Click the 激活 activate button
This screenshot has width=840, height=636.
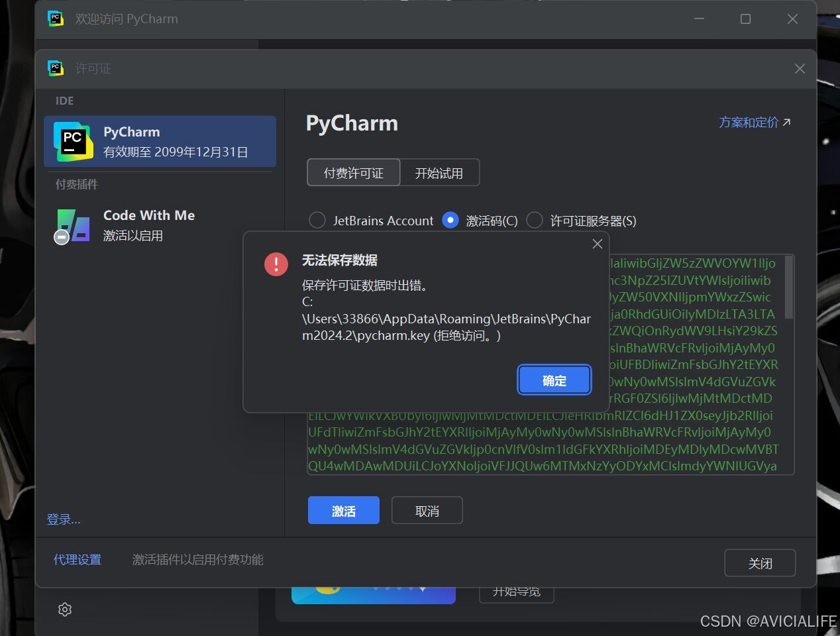tap(344, 510)
